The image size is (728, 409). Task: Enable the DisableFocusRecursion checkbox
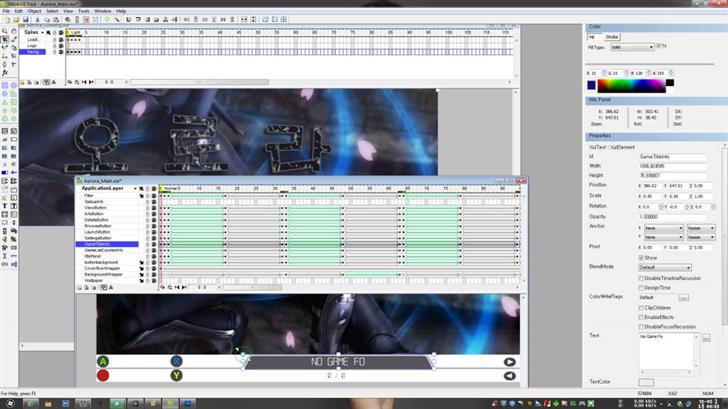tap(641, 327)
